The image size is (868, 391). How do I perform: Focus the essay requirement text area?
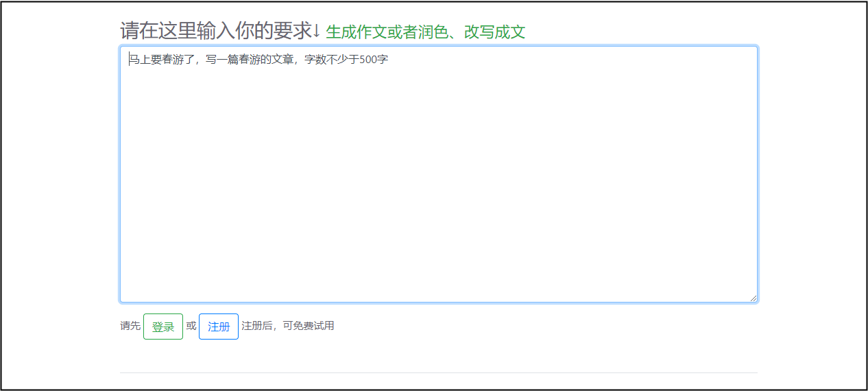coord(439,174)
